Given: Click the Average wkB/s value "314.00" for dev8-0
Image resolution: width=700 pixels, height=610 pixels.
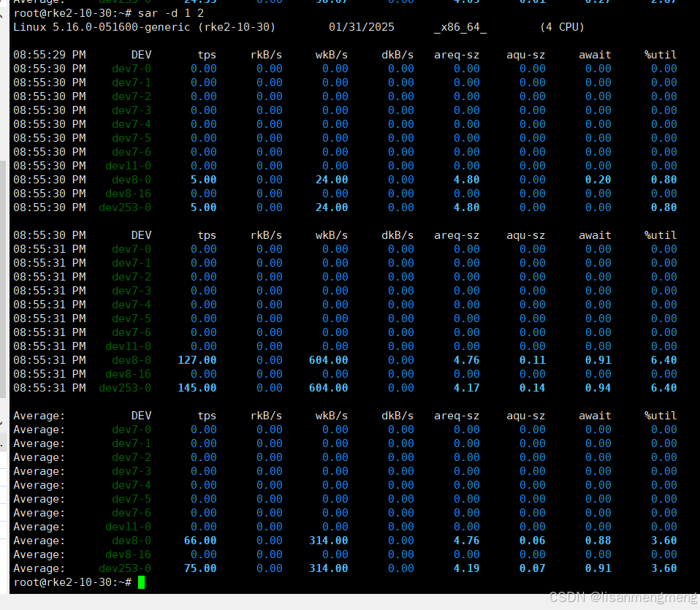Looking at the screenshot, I should pyautogui.click(x=329, y=541).
